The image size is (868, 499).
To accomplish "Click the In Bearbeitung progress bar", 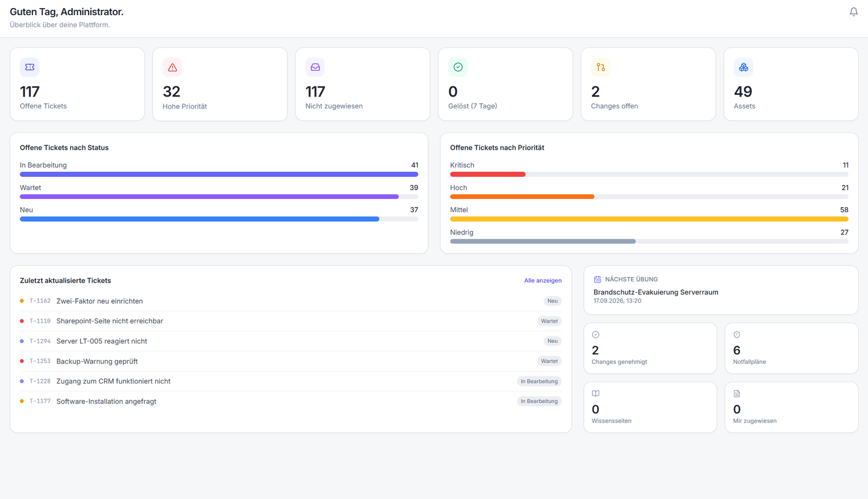I will coord(219,175).
